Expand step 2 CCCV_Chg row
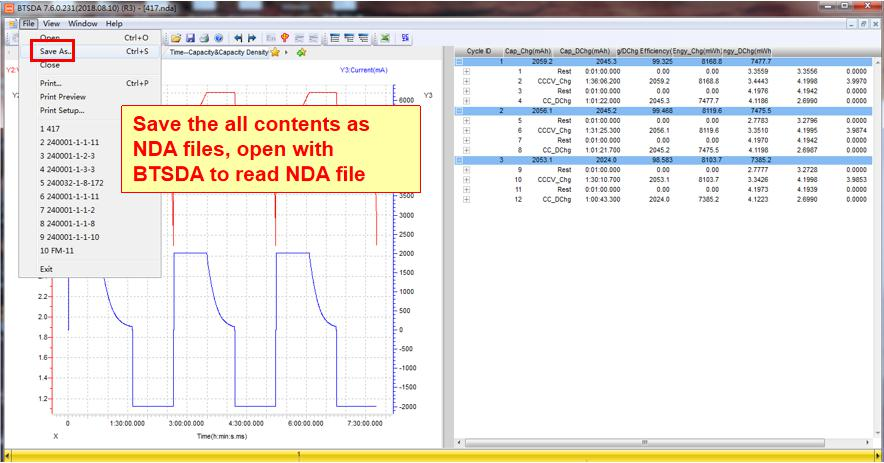The image size is (884, 463). [x=466, y=81]
